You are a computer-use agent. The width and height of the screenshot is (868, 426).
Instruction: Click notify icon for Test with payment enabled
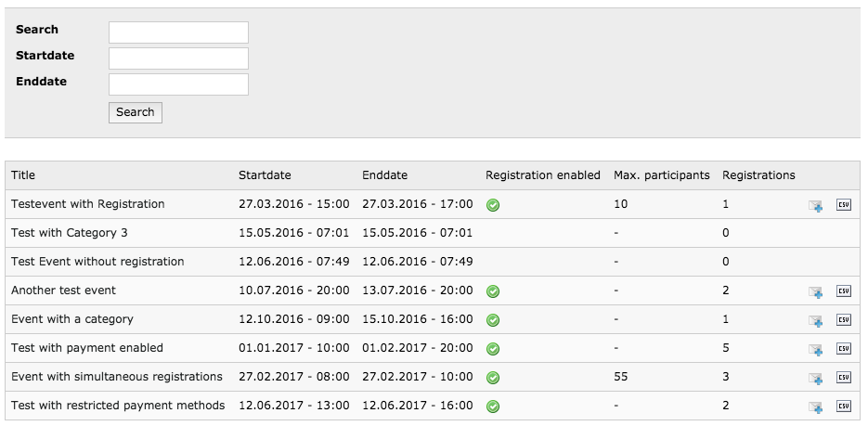pyautogui.click(x=815, y=350)
